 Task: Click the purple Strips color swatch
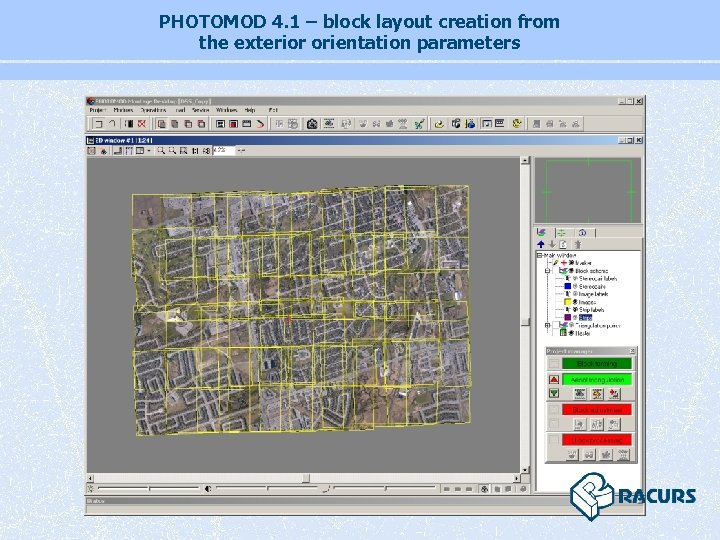click(568, 317)
